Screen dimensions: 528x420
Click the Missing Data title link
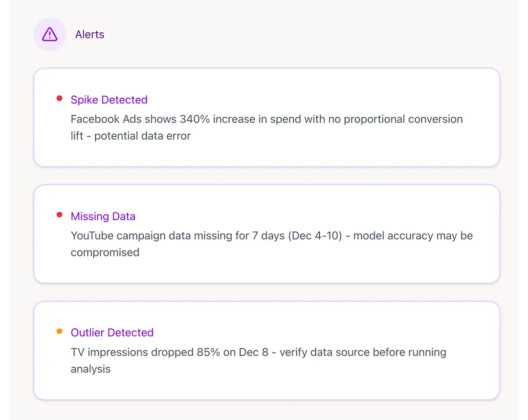pos(103,216)
